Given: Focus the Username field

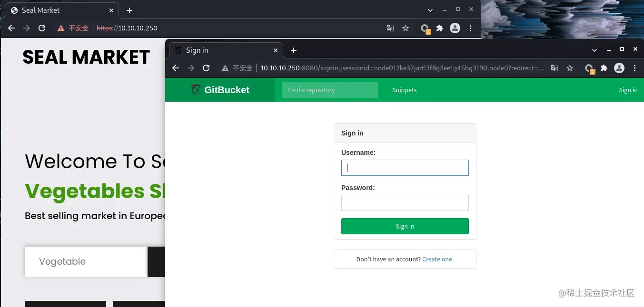Looking at the screenshot, I should pyautogui.click(x=405, y=168).
